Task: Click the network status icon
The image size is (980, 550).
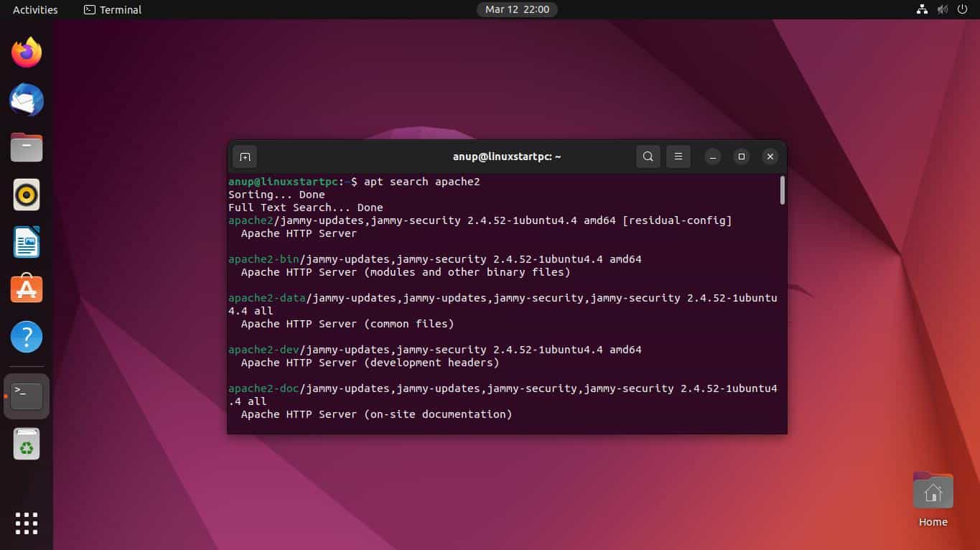Action: pyautogui.click(x=922, y=9)
